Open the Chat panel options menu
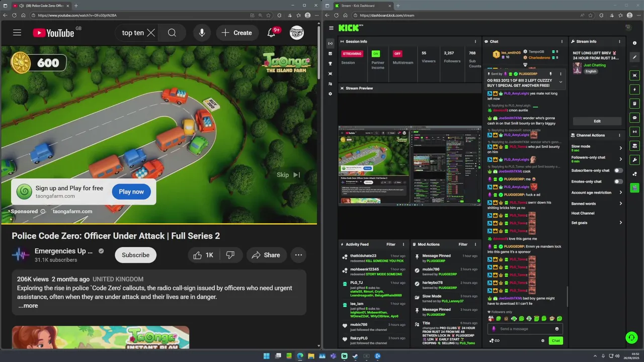Screen dimensions: 644x362 562,42
